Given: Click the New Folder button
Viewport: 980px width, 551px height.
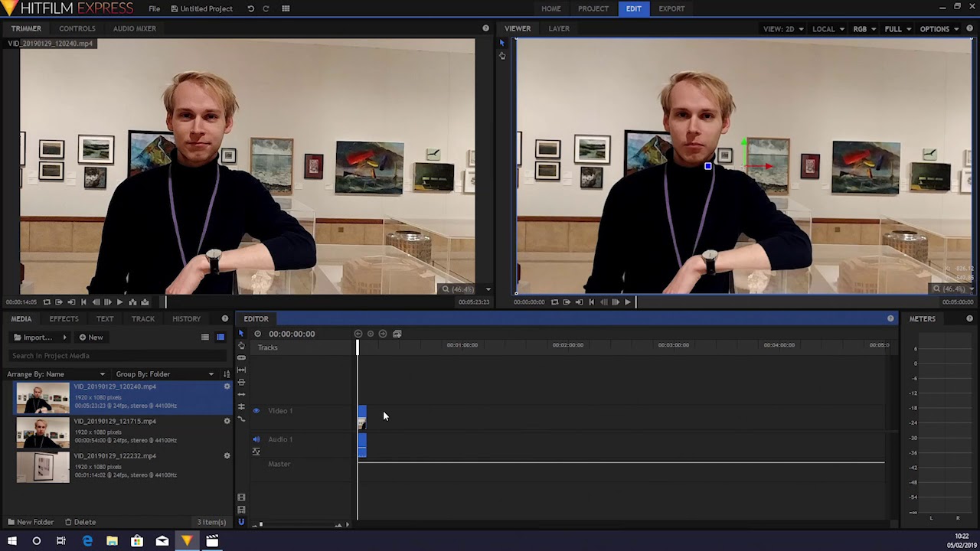Looking at the screenshot, I should [31, 522].
